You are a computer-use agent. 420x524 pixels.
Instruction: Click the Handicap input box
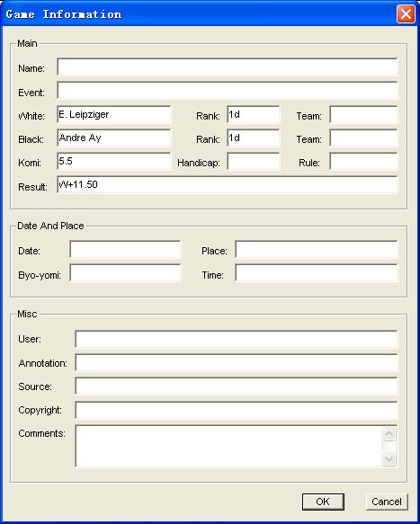tap(253, 162)
